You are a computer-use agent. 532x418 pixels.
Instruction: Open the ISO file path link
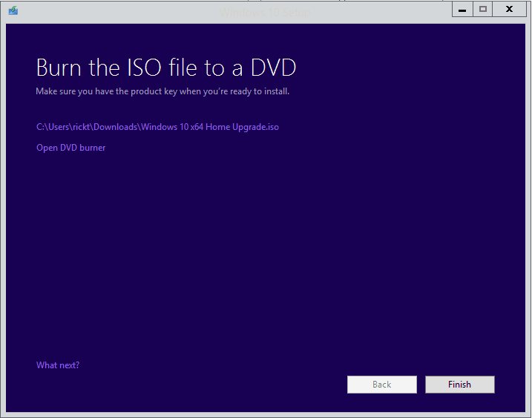pyautogui.click(x=157, y=127)
